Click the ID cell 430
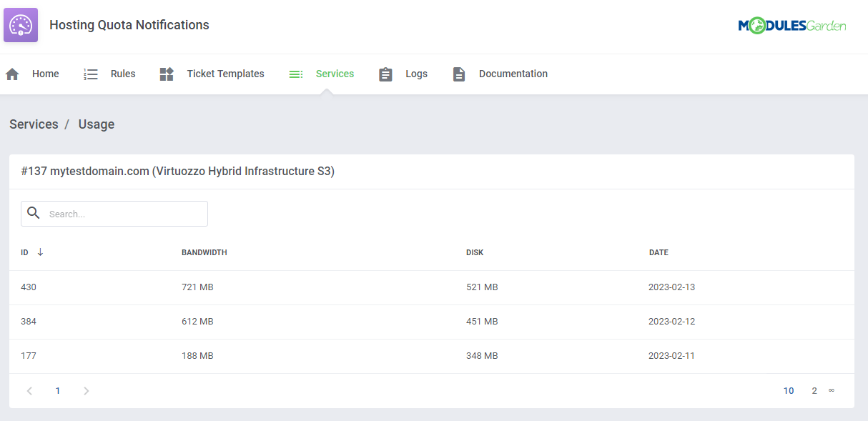Viewport: 868px width, 421px height. 29,287
